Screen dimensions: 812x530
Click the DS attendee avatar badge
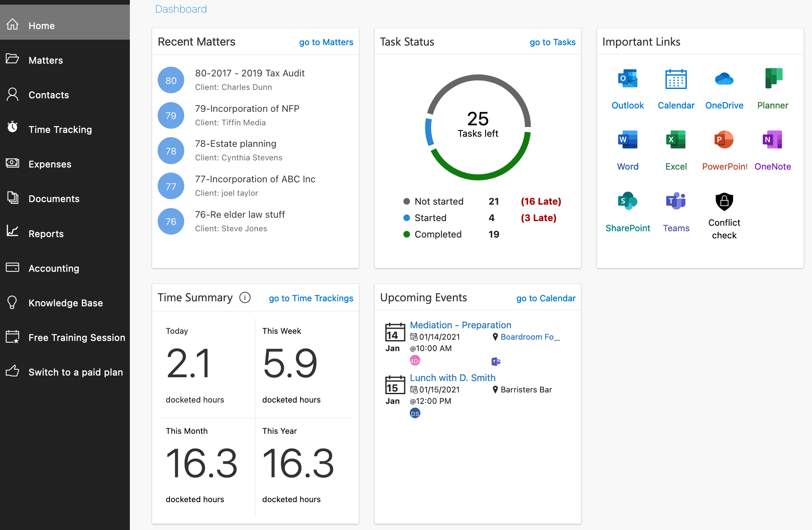(415, 414)
